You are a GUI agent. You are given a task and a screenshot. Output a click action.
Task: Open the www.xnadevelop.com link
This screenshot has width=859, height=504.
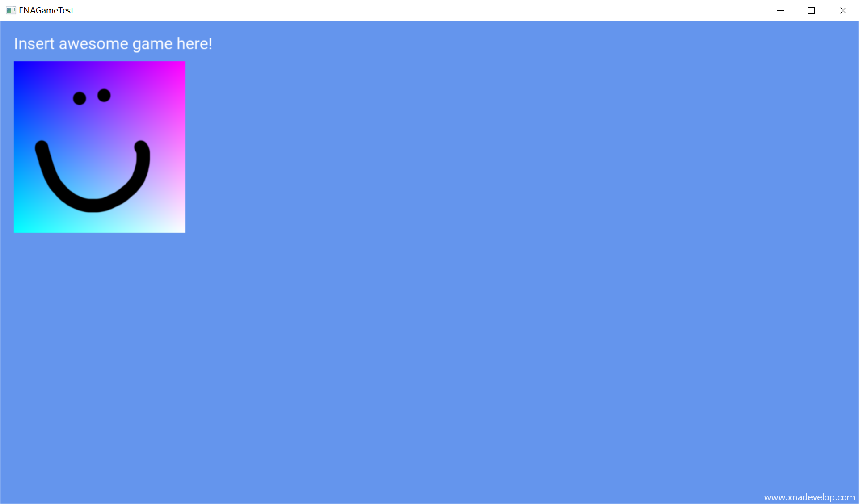pos(809,497)
